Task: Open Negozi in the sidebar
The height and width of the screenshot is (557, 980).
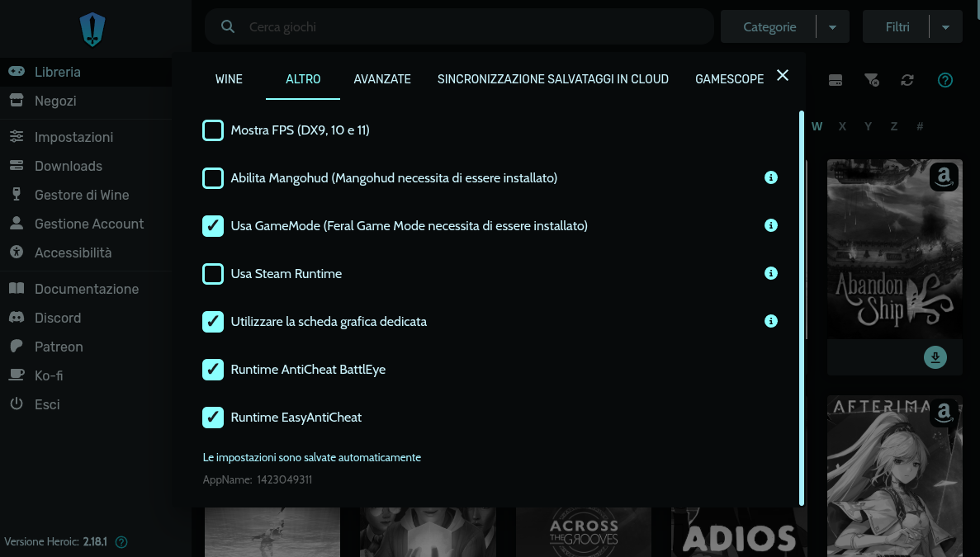Action: click(86, 101)
